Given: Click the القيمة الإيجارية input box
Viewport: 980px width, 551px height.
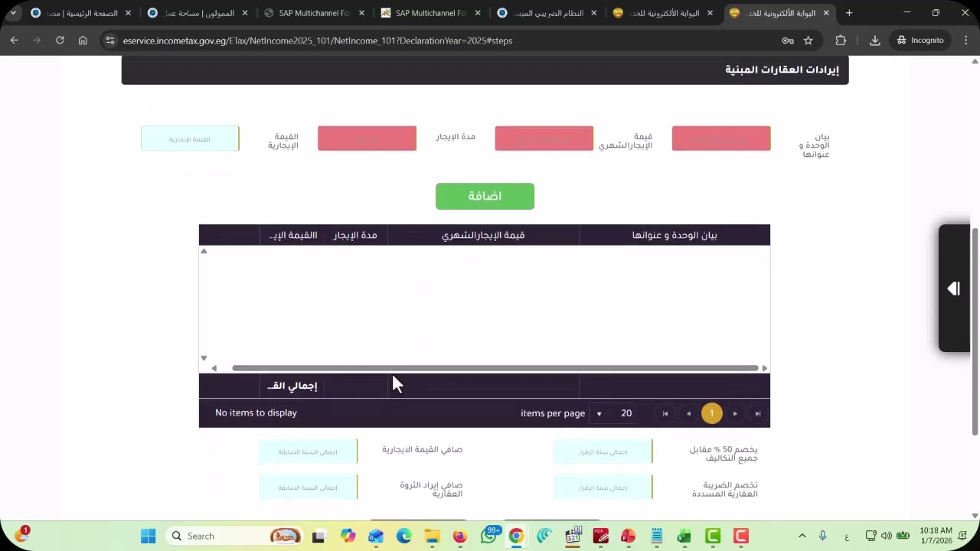Looking at the screenshot, I should (x=190, y=139).
